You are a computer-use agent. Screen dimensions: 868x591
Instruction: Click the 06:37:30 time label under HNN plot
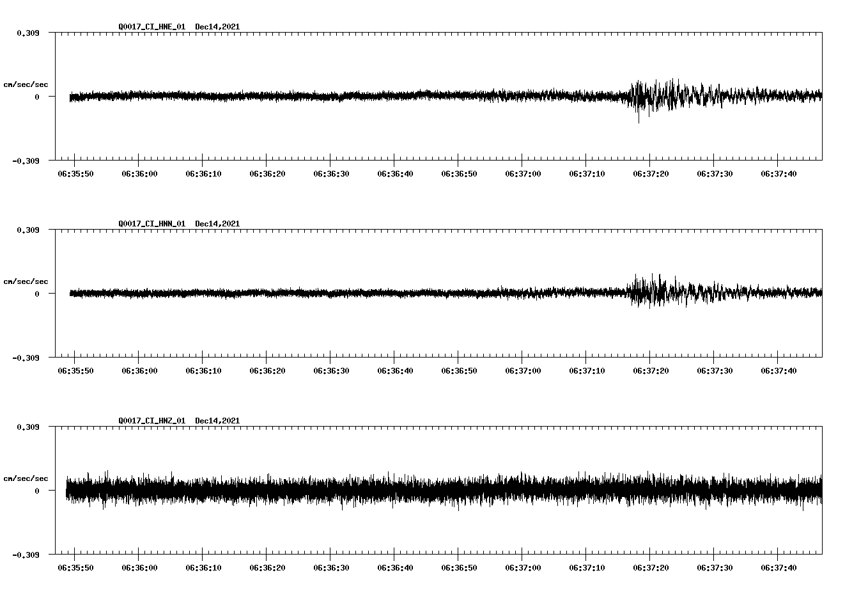715,371
